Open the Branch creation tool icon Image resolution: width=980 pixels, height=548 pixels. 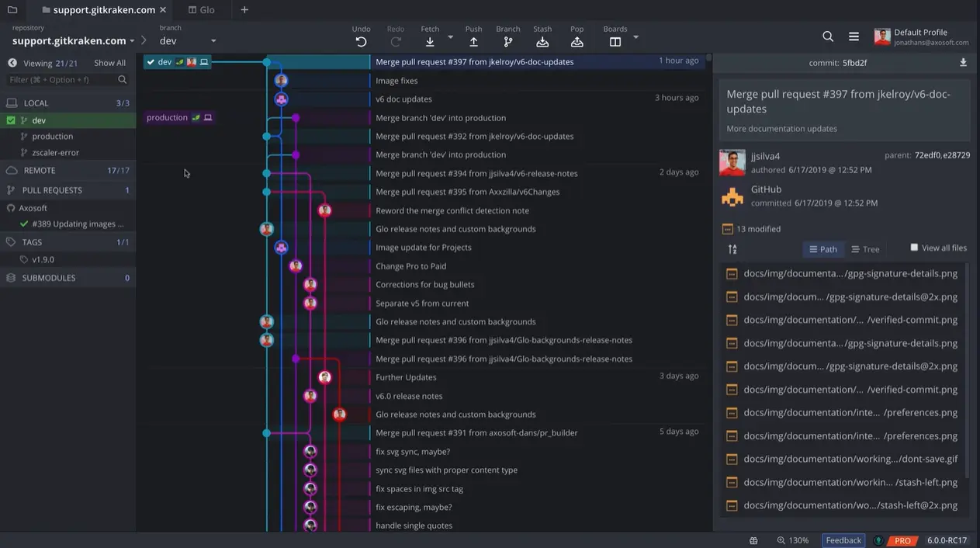(508, 42)
